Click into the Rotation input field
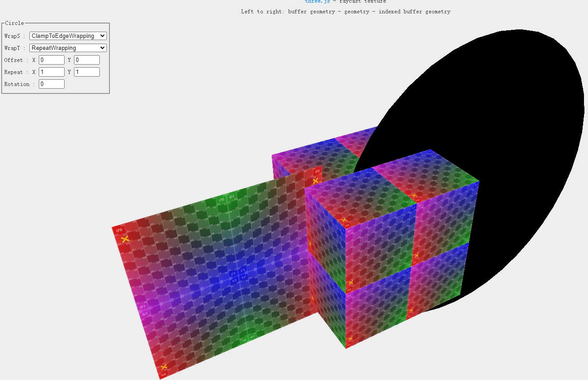Image resolution: width=588 pixels, height=380 pixels. tap(52, 84)
